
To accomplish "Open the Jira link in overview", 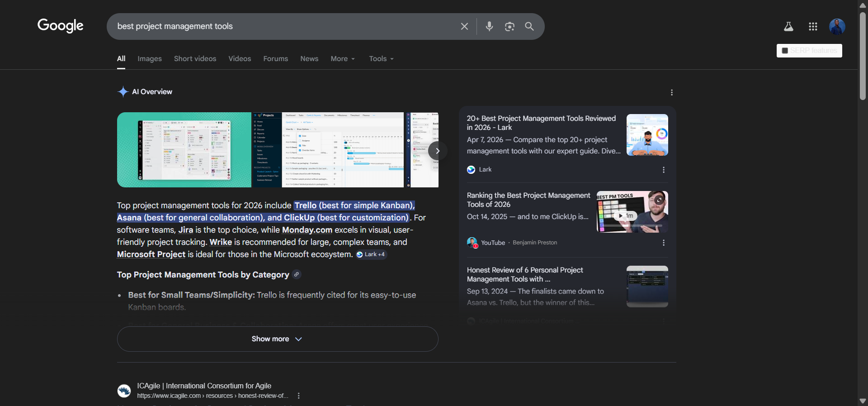I will pyautogui.click(x=186, y=230).
